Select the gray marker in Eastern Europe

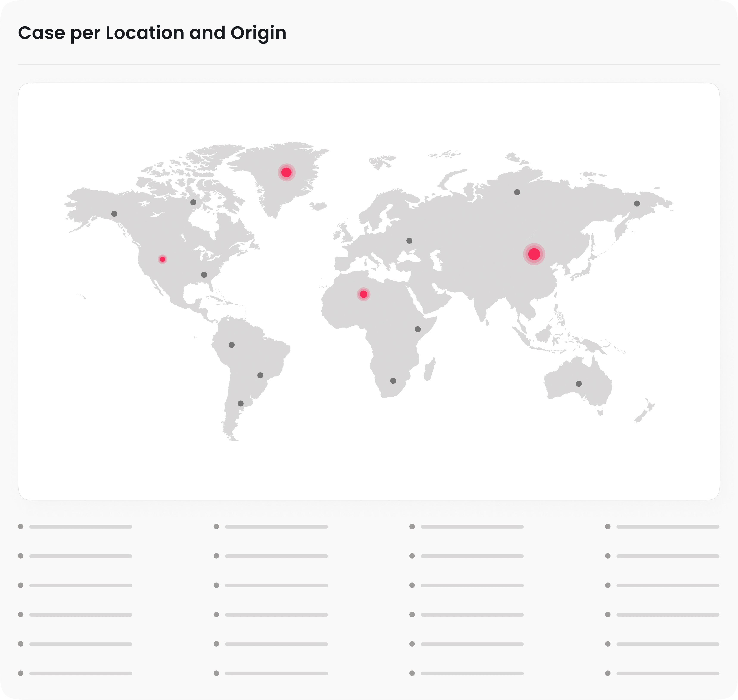click(x=409, y=241)
